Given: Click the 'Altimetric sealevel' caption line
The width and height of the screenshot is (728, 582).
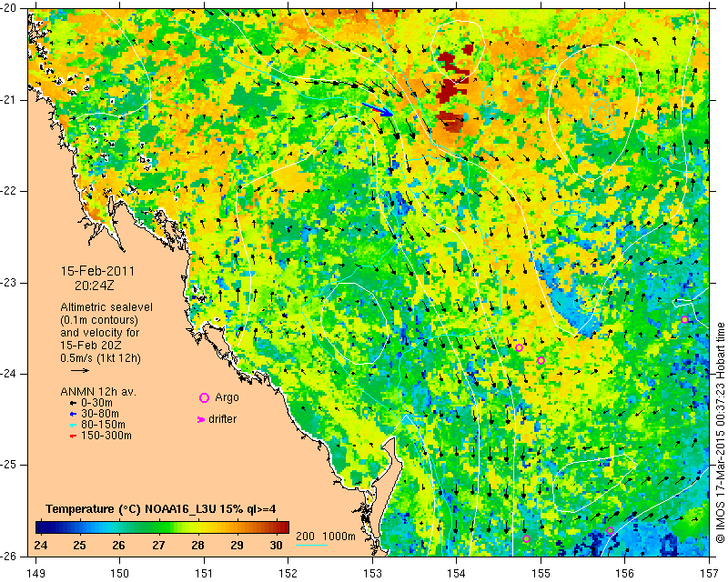Looking at the screenshot, I should pos(106,307).
